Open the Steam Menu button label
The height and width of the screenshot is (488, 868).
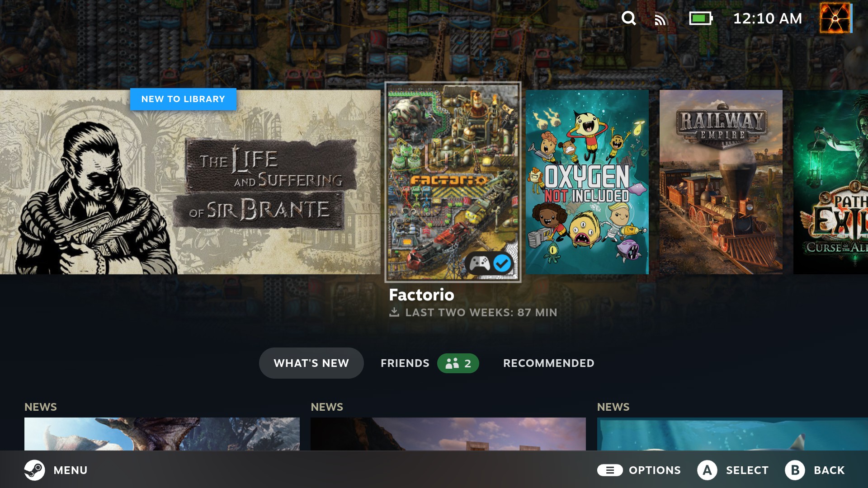(x=71, y=470)
